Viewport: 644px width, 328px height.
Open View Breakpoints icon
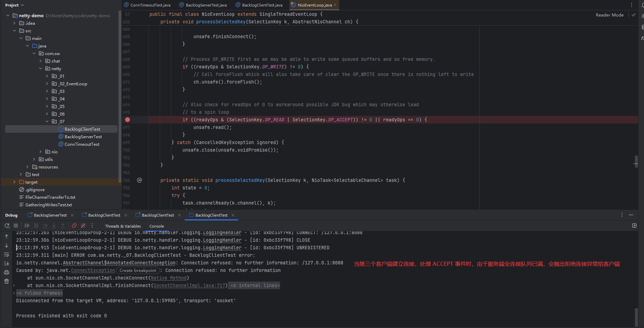(x=74, y=226)
